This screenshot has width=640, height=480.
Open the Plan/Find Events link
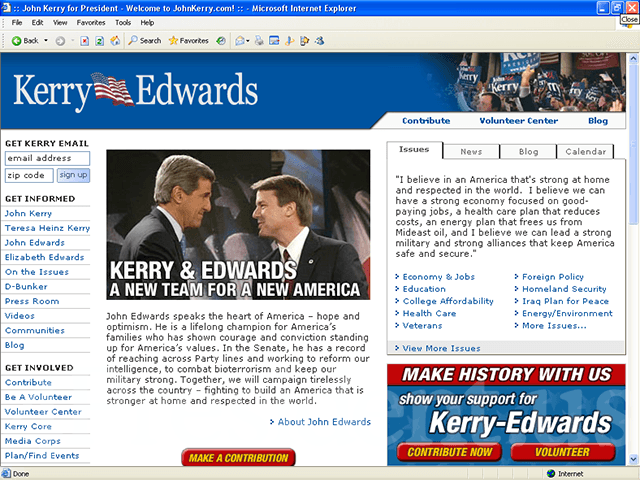(42, 456)
